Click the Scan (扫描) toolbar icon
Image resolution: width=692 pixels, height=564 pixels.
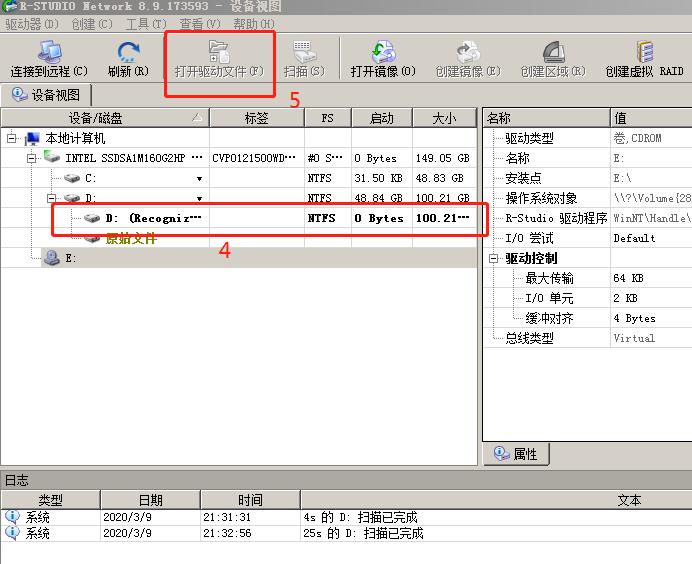point(304,52)
